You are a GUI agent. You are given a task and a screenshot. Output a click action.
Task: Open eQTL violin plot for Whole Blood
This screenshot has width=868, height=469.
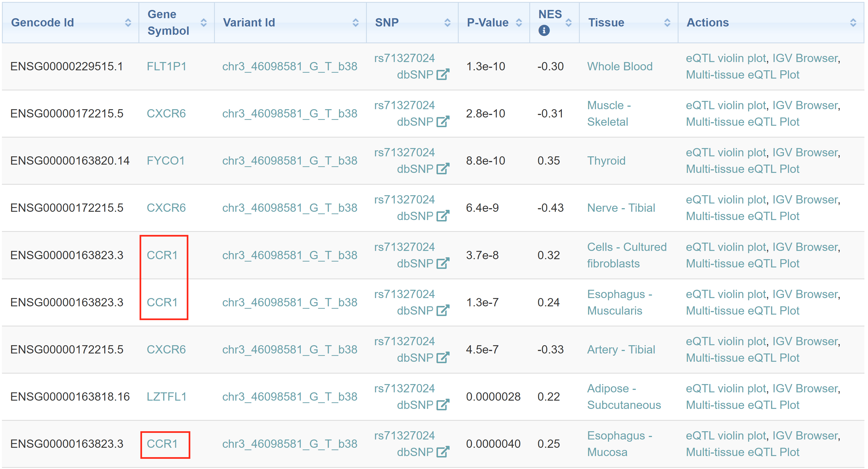726,58
